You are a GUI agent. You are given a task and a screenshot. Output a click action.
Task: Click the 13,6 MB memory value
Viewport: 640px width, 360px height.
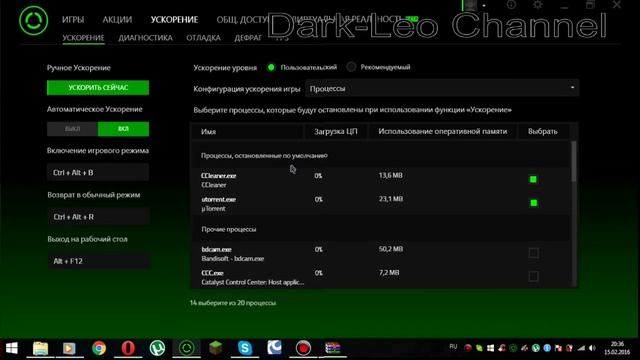pos(390,175)
